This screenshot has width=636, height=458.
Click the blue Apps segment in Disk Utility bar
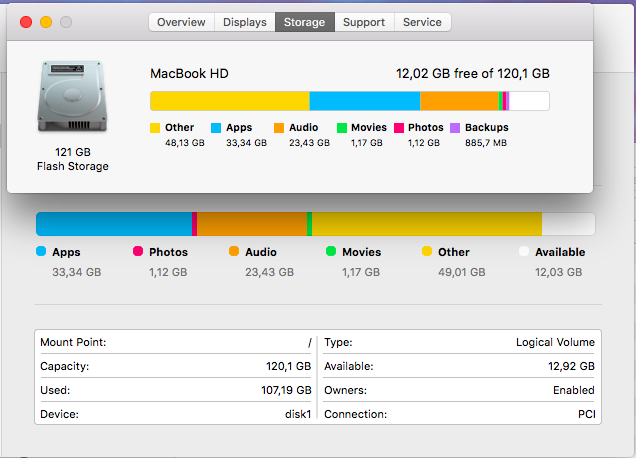pos(114,224)
